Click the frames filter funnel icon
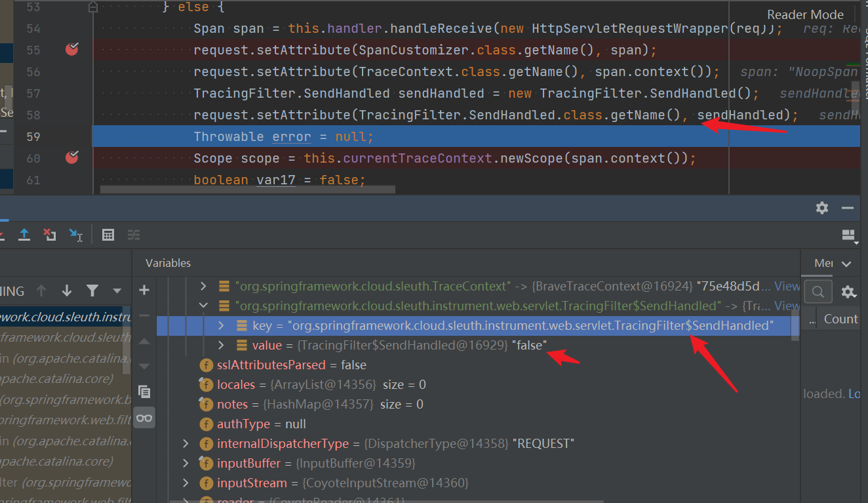The height and width of the screenshot is (503, 868). 92,291
